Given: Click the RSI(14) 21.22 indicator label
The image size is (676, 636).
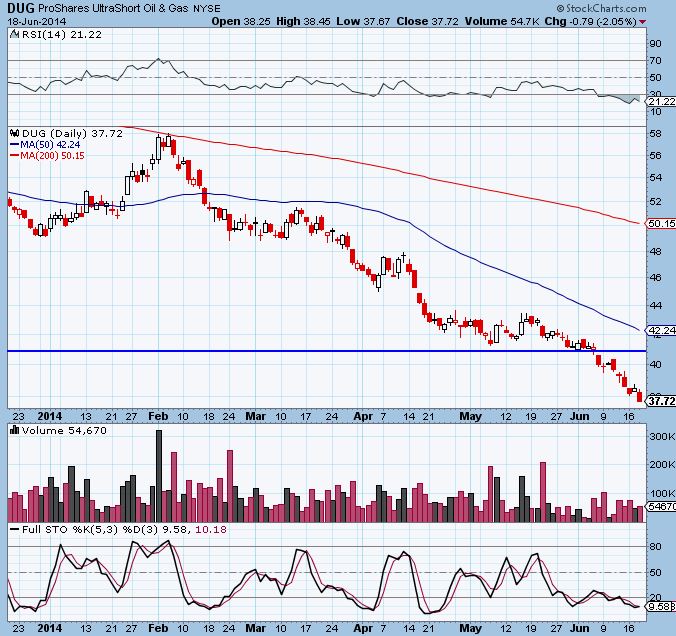Looking at the screenshot, I should tap(62, 34).
